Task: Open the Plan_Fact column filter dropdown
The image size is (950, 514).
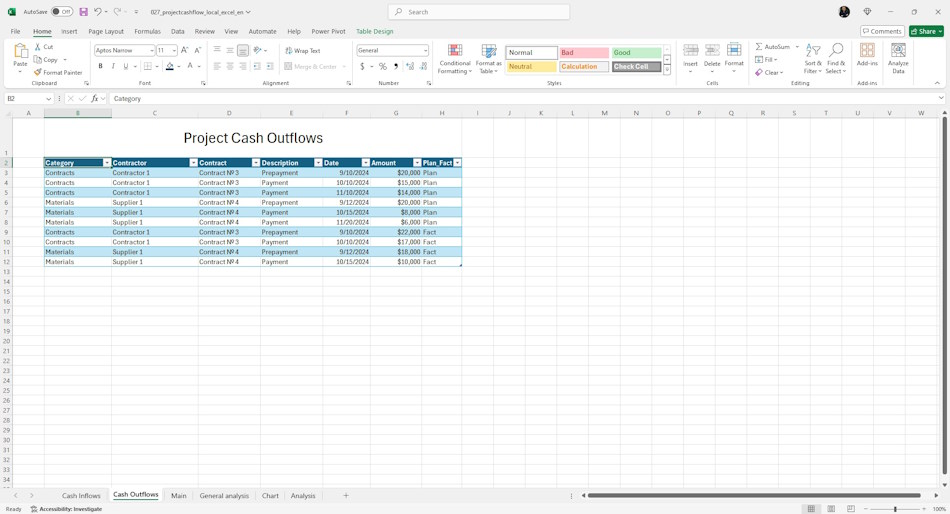Action: click(x=457, y=162)
